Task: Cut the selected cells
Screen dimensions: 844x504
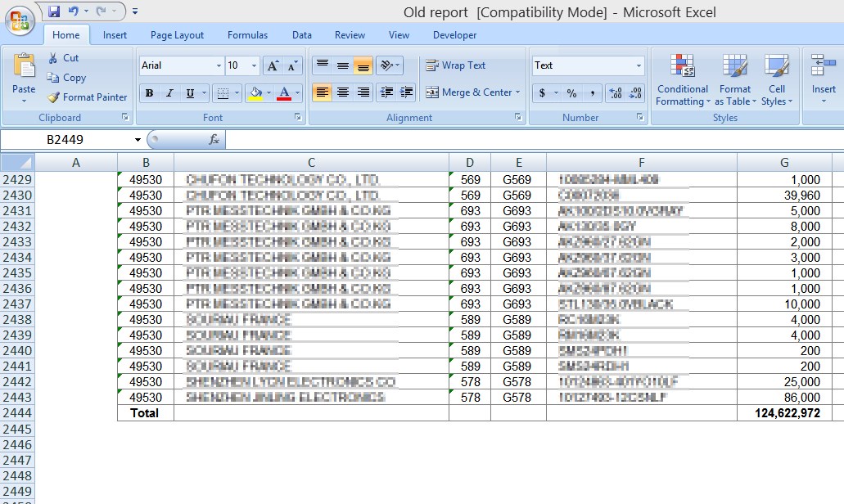Action: pos(64,58)
